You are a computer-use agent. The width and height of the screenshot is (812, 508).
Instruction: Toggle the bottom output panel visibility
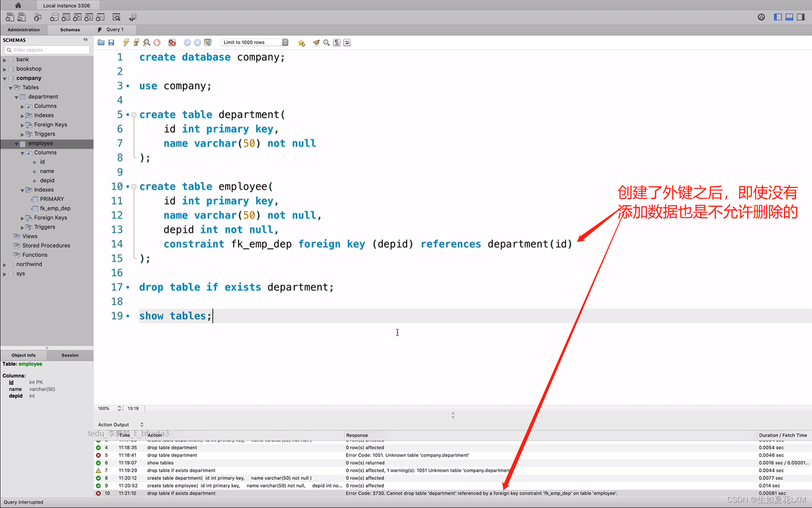[789, 17]
